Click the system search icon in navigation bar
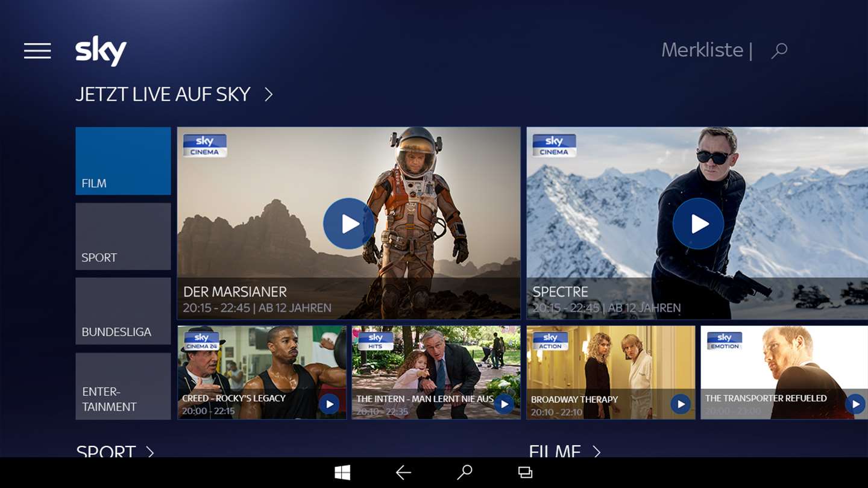This screenshot has height=488, width=868. click(465, 472)
